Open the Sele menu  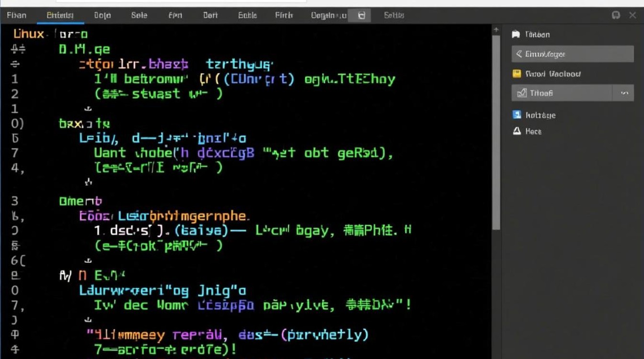coord(138,15)
